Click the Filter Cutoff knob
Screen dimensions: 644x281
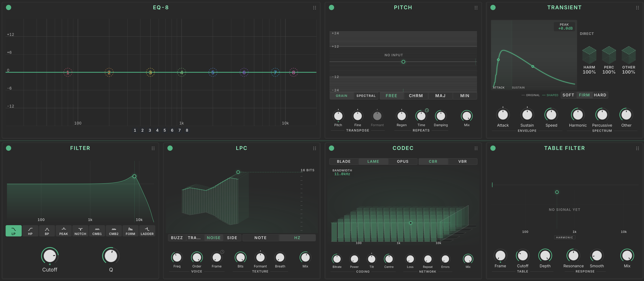pos(50,256)
